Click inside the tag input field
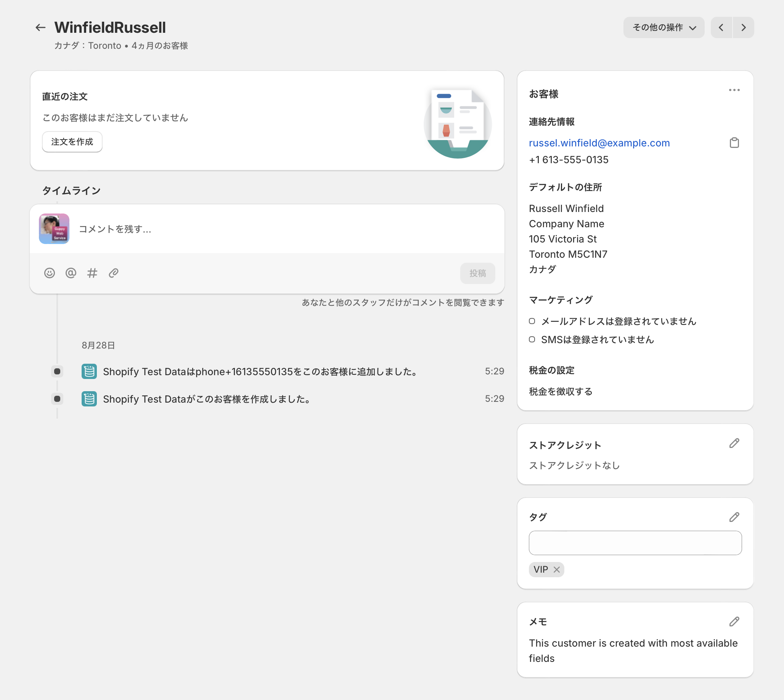Screen dimensions: 784x700 pyautogui.click(x=635, y=543)
